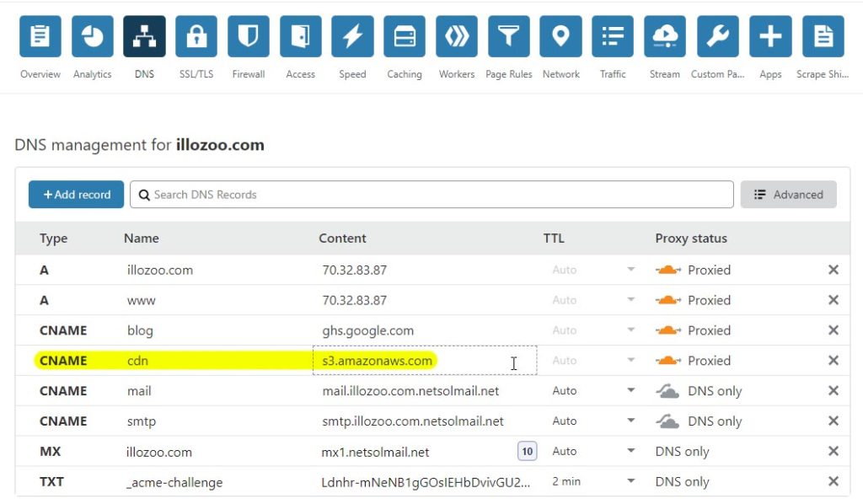Delete the illozoo.com A record
The image size is (863, 504).
click(834, 270)
